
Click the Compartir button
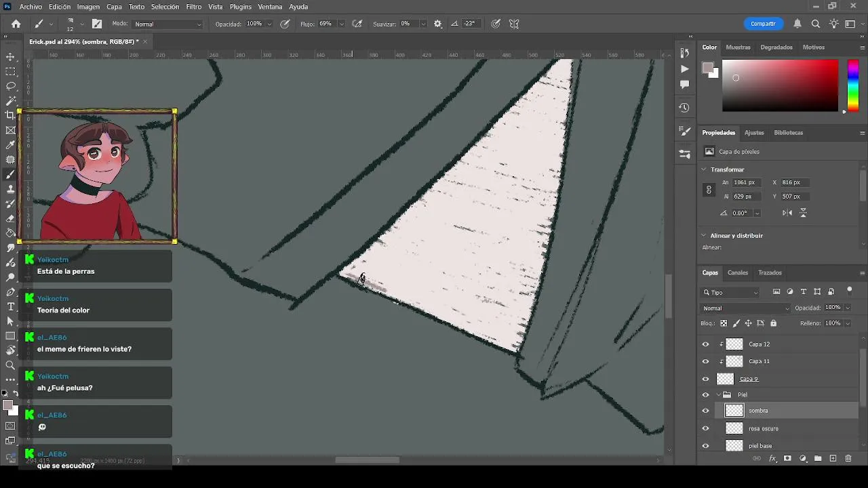point(763,24)
